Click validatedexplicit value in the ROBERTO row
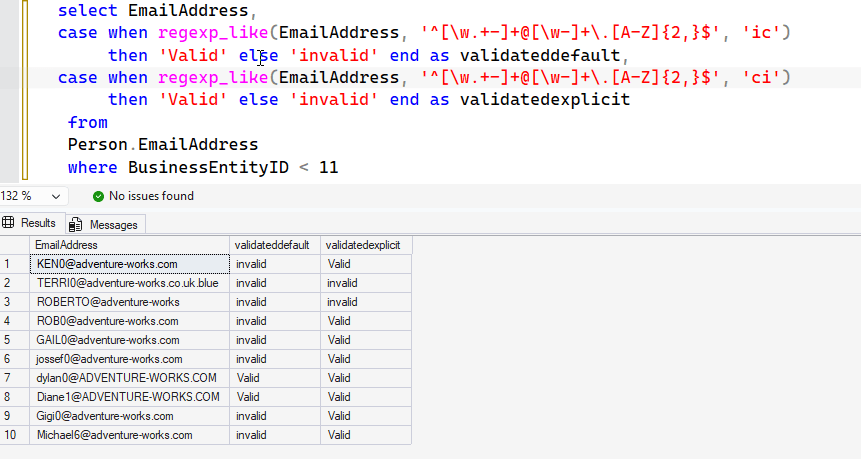861x459 pixels. [366, 302]
